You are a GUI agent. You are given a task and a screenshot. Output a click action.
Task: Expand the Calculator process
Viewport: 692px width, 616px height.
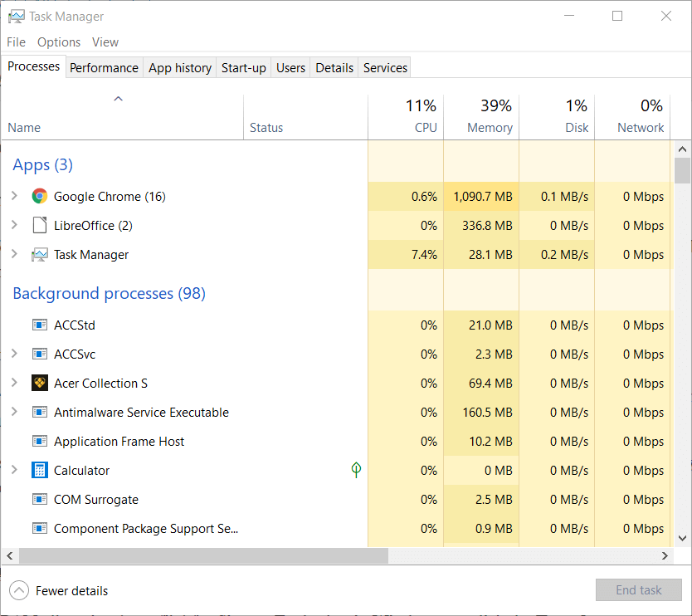pyautogui.click(x=14, y=470)
